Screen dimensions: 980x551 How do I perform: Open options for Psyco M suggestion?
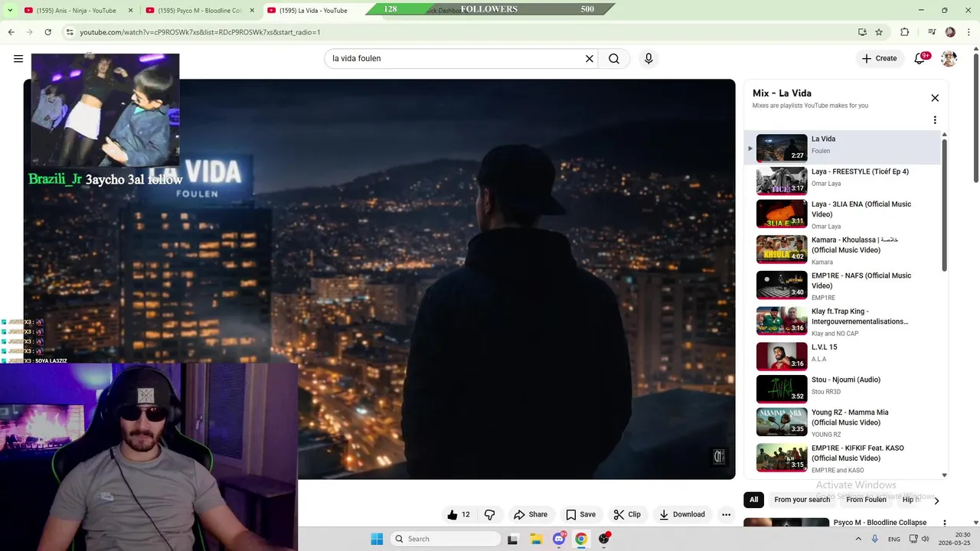click(945, 523)
